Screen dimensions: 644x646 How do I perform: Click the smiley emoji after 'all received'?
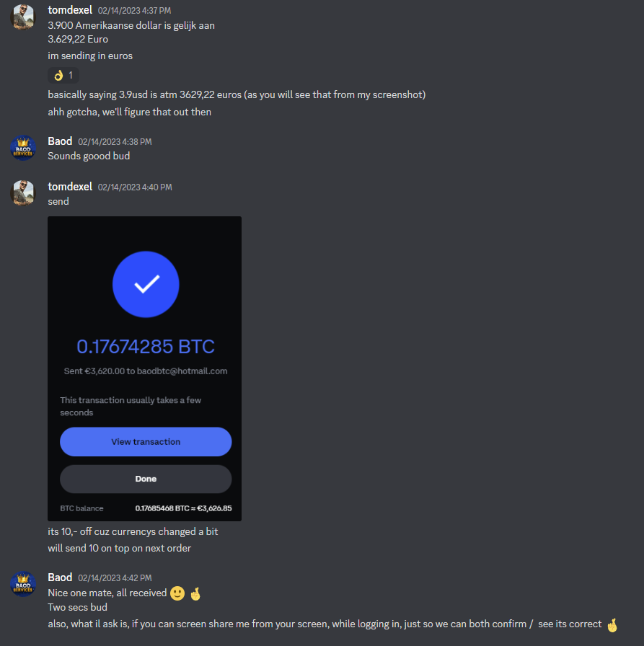tap(177, 593)
